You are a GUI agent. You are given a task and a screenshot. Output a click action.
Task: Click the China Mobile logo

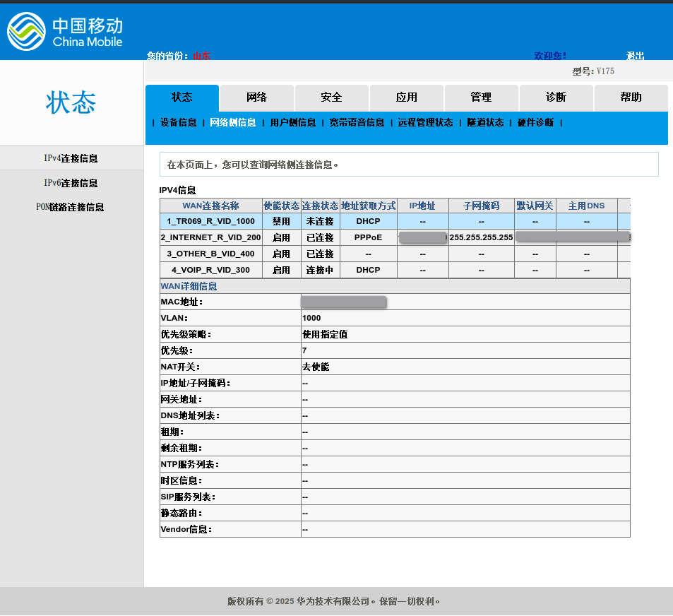65,32
